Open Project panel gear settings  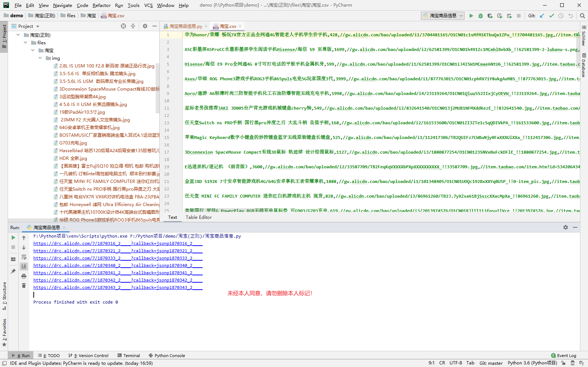click(x=145, y=26)
